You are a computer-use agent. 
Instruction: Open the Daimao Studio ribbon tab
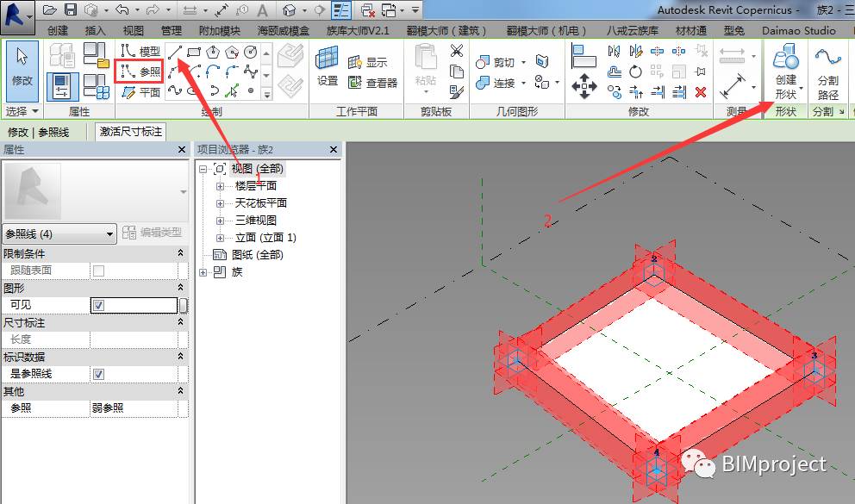[x=799, y=30]
